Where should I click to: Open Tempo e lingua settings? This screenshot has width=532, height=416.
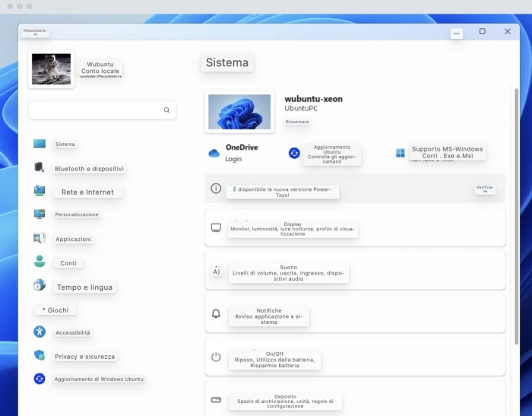[x=85, y=287]
